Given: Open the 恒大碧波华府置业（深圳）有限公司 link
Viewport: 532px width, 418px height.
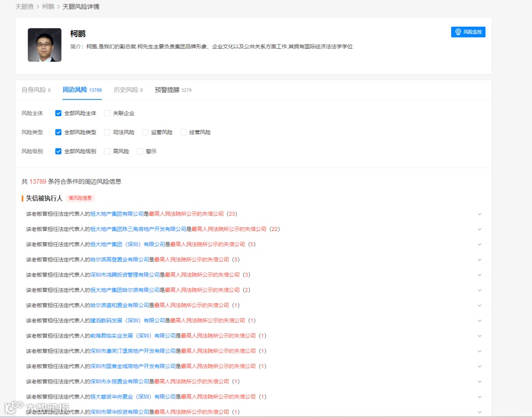Looking at the screenshot, I should [x=133, y=397].
